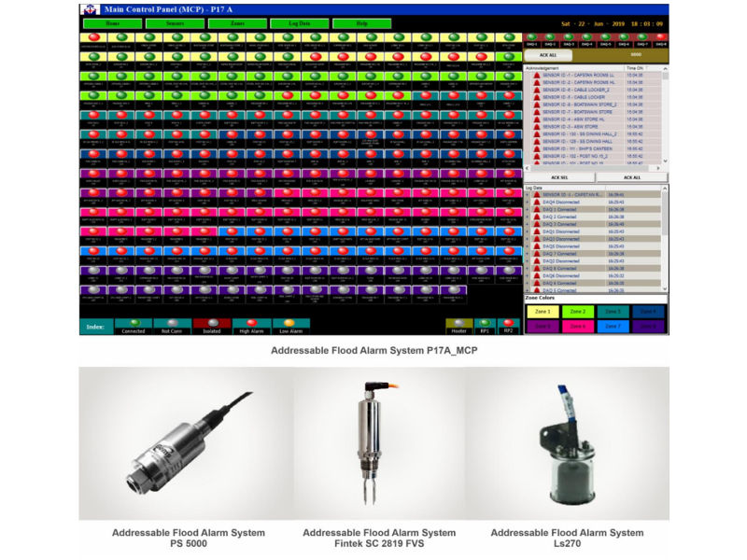This screenshot has height=560, width=747.
Task: Select the teal Zone 3 color swatch
Action: (x=613, y=312)
